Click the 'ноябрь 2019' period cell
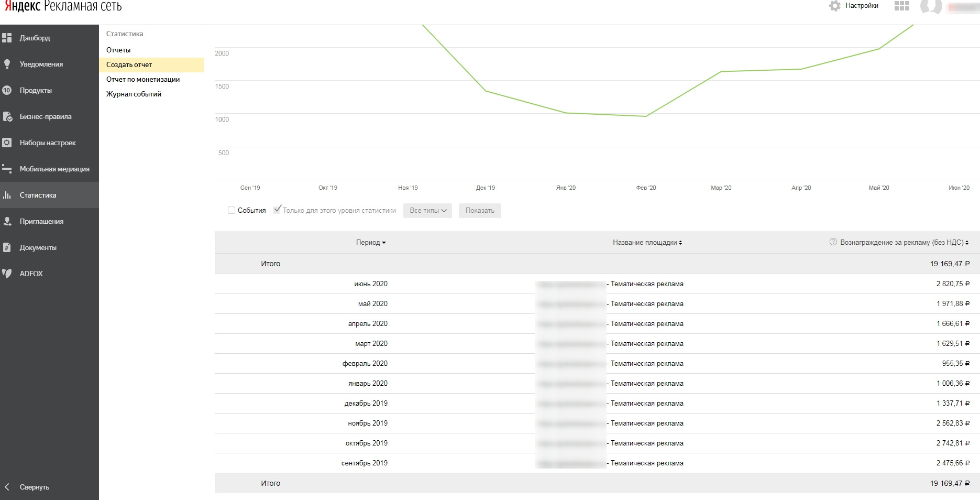Viewport: 980px width, 500px height. tap(368, 423)
